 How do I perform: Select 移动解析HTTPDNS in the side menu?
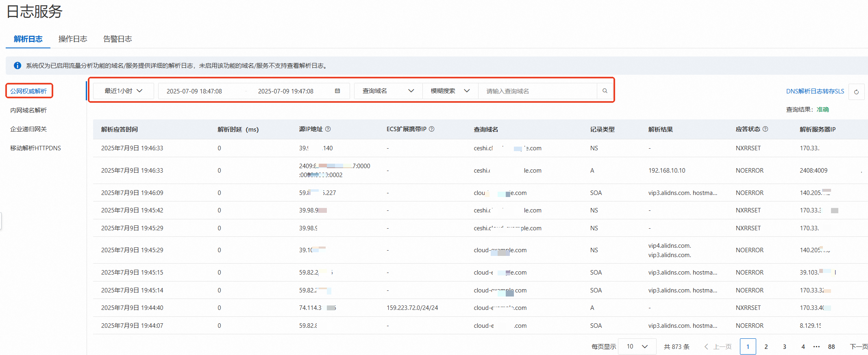35,148
